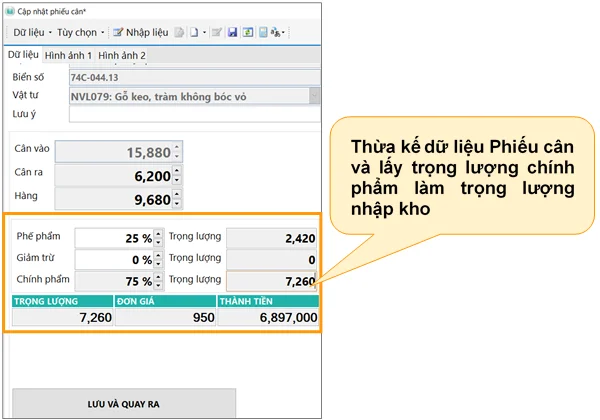Click the green refresh icon in toolbar
The image size is (600, 420).
(246, 32)
